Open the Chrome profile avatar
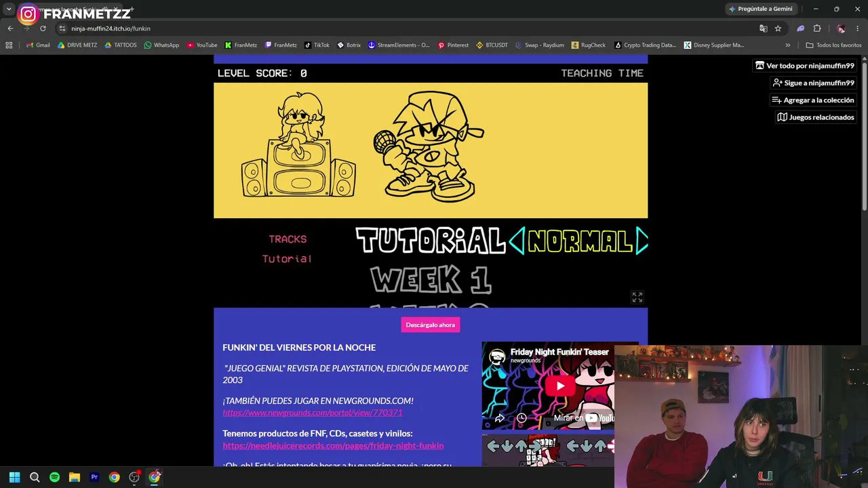The image size is (868, 488). pyautogui.click(x=841, y=28)
